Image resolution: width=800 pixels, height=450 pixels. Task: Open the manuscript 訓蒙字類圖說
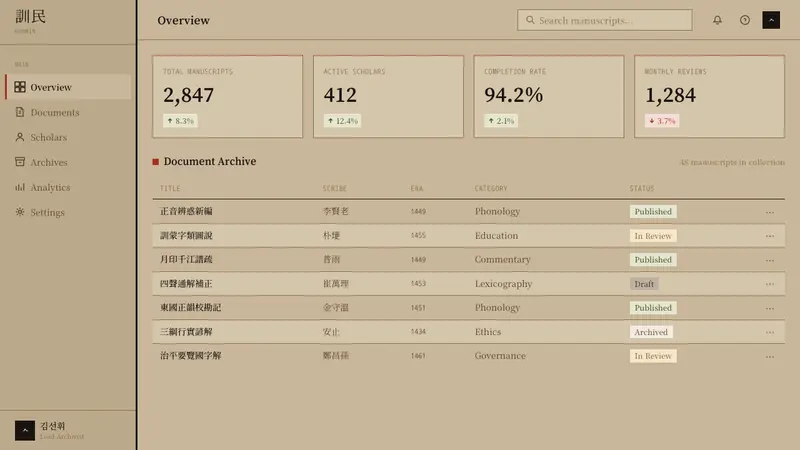pos(186,235)
